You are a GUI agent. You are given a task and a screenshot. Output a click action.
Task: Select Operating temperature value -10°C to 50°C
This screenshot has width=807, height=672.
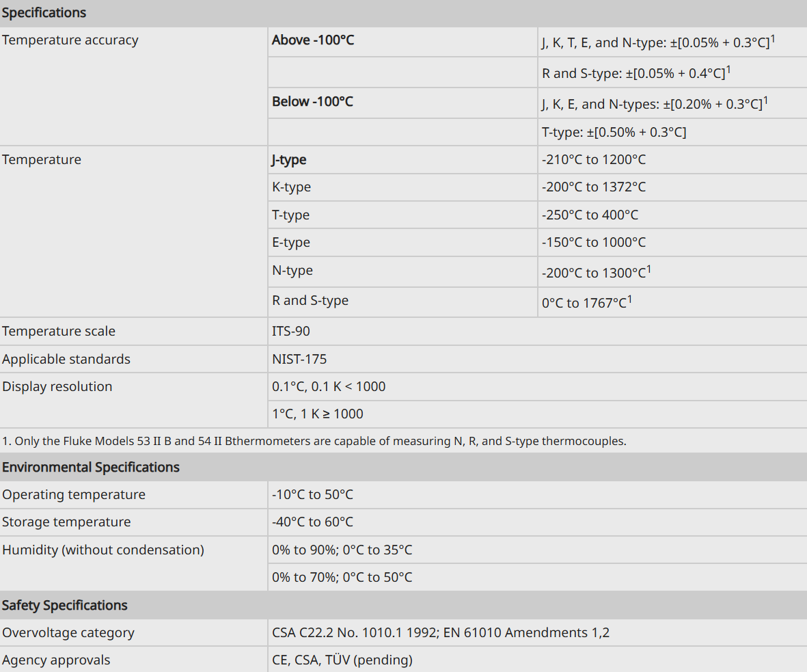point(312,494)
